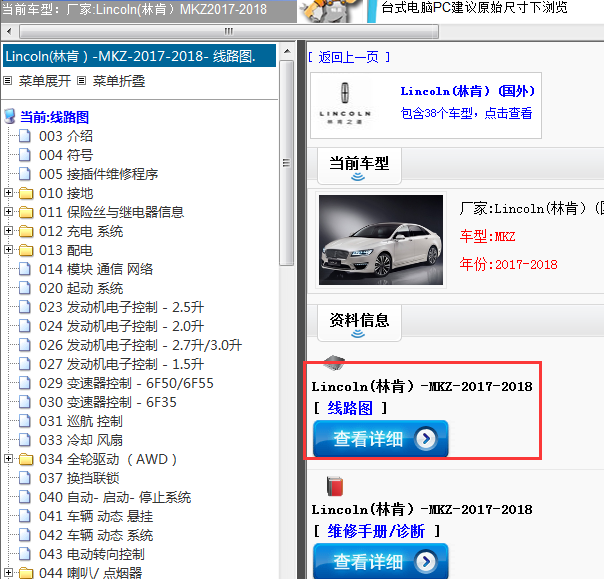
Task: Click the Lincoln MKZ car photo
Action: click(x=381, y=240)
